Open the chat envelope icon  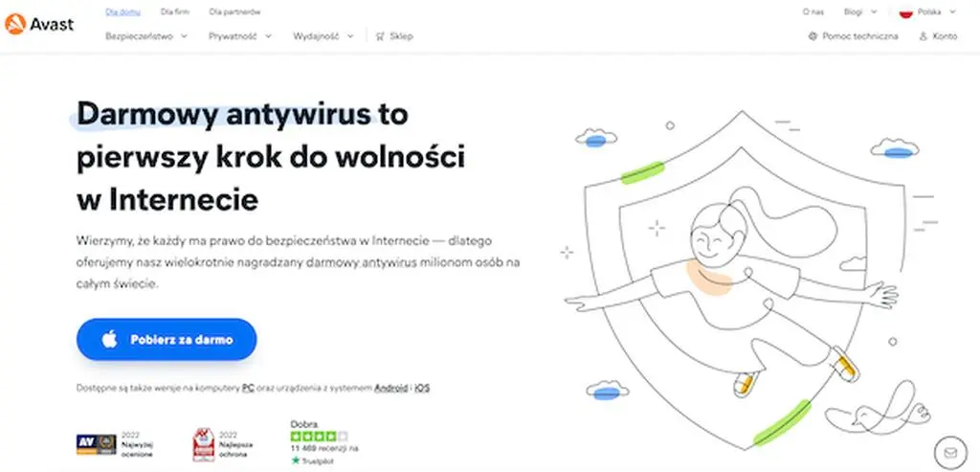(950, 451)
